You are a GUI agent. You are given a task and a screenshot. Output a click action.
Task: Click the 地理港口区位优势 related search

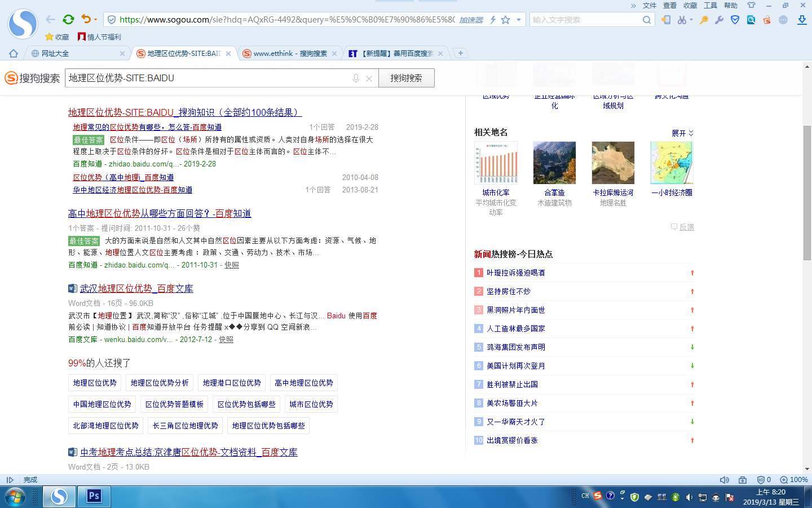(x=232, y=383)
